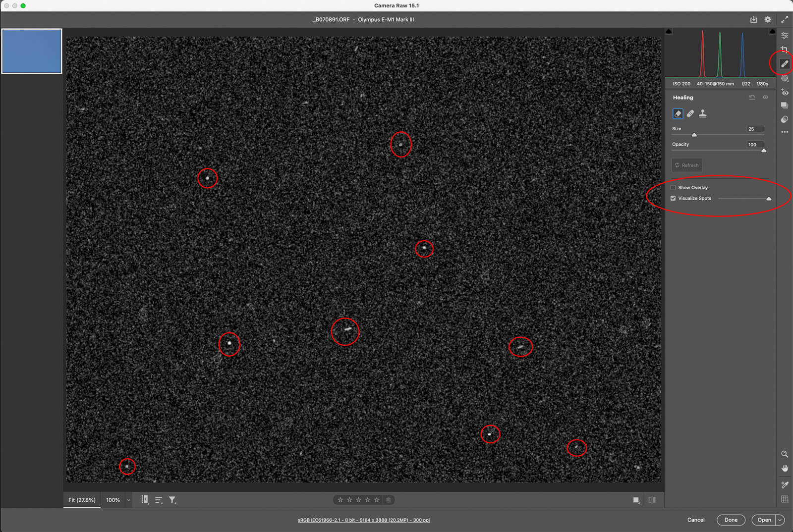Activate the Hand pan tool
This screenshot has height=532, width=793.
point(784,468)
